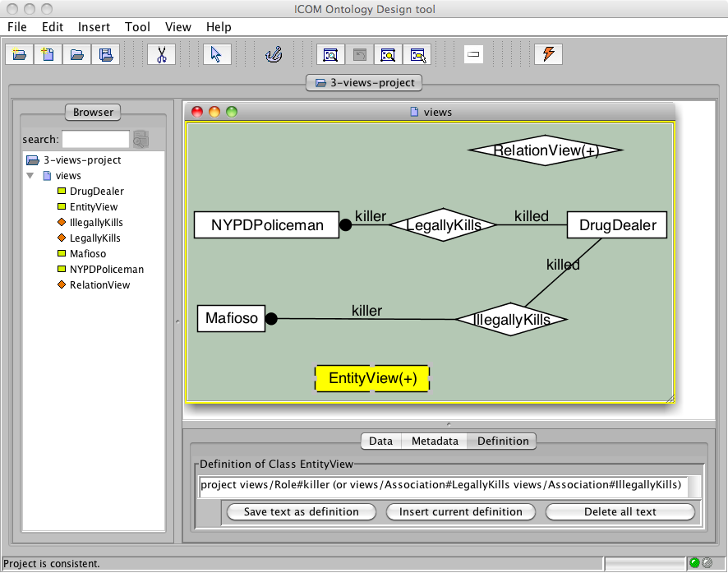
Task: Click the grey status indicator light
Action: pyautogui.click(x=707, y=563)
